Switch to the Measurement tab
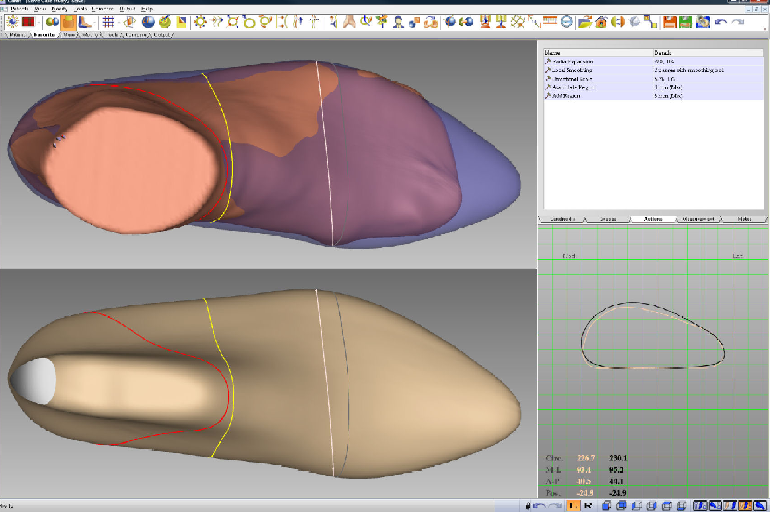This screenshot has height=512, width=773. tap(697, 217)
